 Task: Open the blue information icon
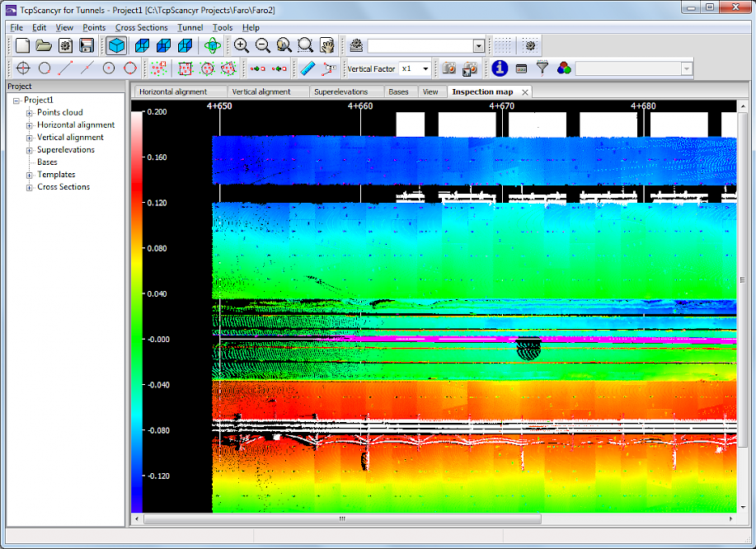tap(499, 68)
